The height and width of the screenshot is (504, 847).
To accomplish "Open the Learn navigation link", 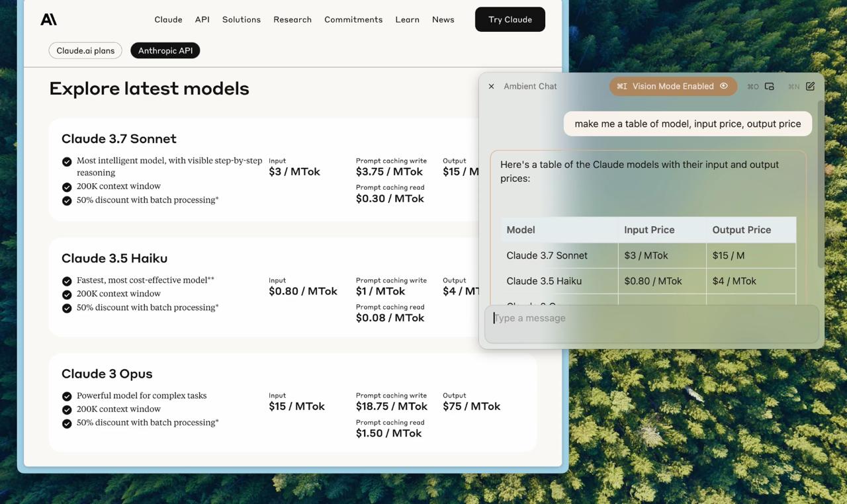I will (x=407, y=19).
